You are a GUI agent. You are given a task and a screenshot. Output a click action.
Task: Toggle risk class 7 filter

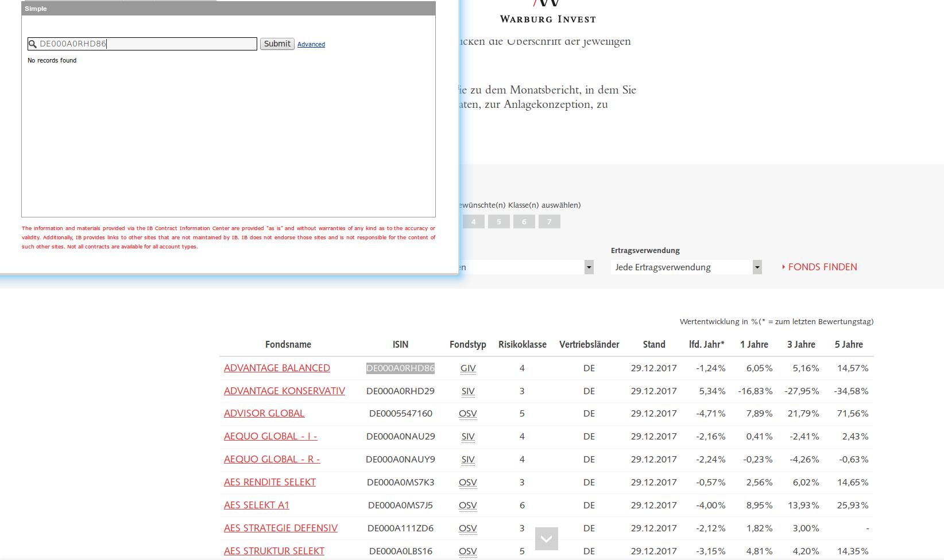tap(550, 221)
